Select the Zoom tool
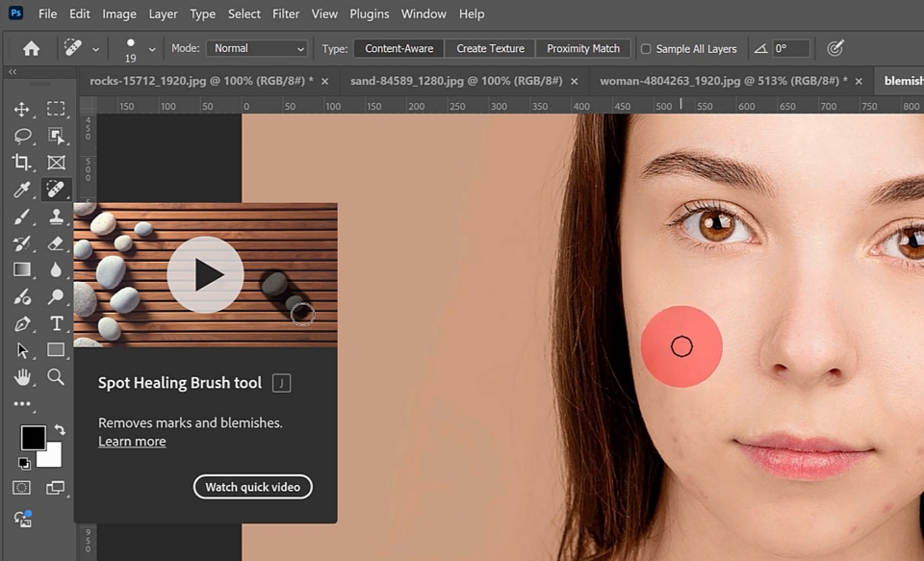924x561 pixels. pos(56,377)
